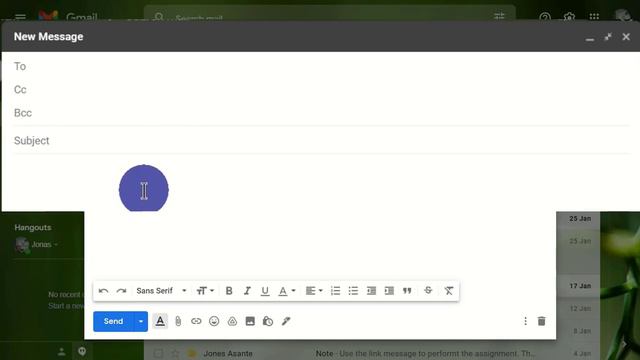
Task: Click into the To recipients field
Action: pos(322,66)
